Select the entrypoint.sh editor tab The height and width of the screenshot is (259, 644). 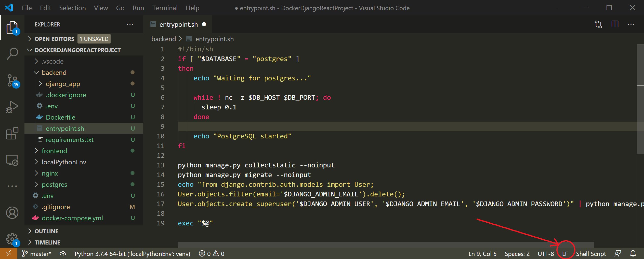click(178, 24)
